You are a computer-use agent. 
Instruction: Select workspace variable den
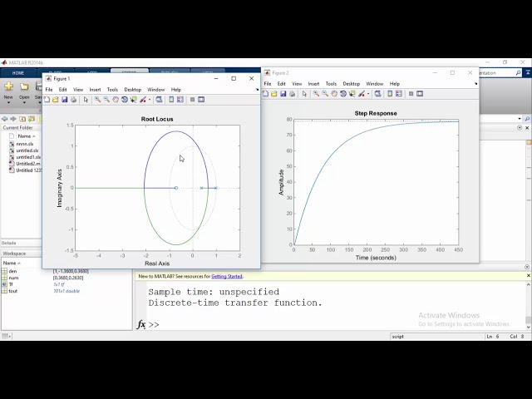(x=13, y=271)
